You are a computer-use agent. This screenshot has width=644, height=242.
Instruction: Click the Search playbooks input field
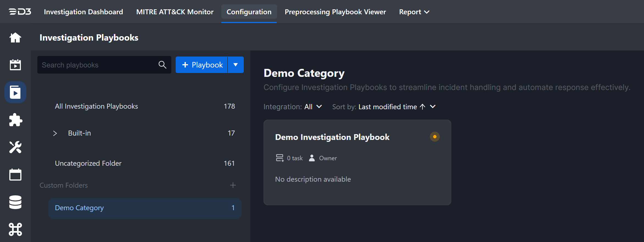[x=97, y=65]
